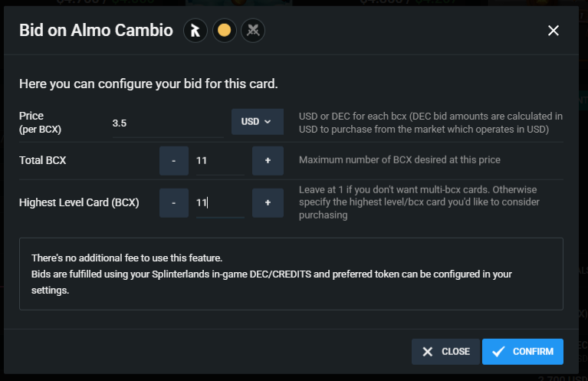Viewport: 588px width, 381px height.
Task: Click the Close button at the bottom
Action: pos(445,351)
